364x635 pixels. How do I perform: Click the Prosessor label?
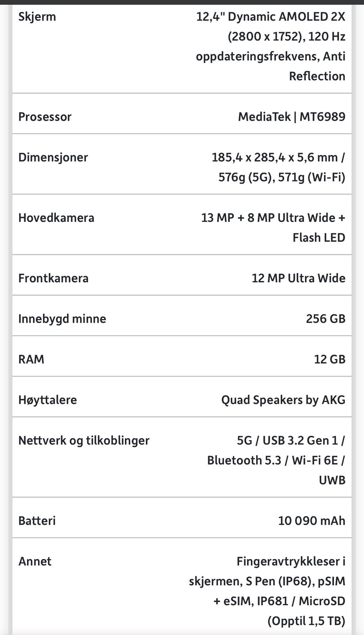click(45, 117)
